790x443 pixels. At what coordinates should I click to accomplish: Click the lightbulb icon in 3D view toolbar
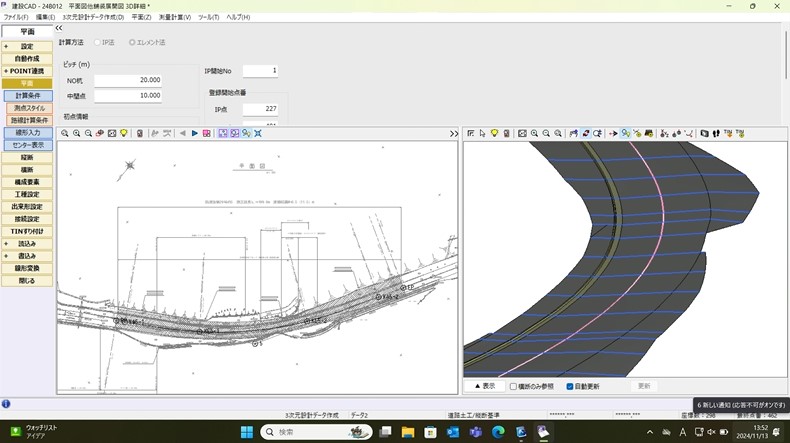(x=494, y=133)
